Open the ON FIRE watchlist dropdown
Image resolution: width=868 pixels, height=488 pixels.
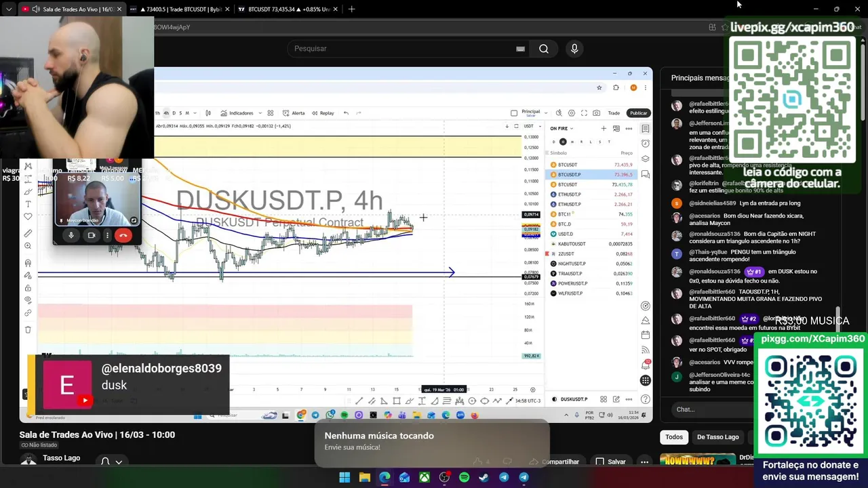pos(561,128)
